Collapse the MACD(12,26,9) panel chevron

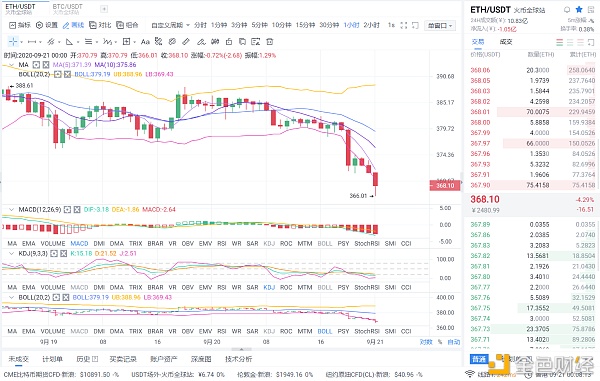11,210
